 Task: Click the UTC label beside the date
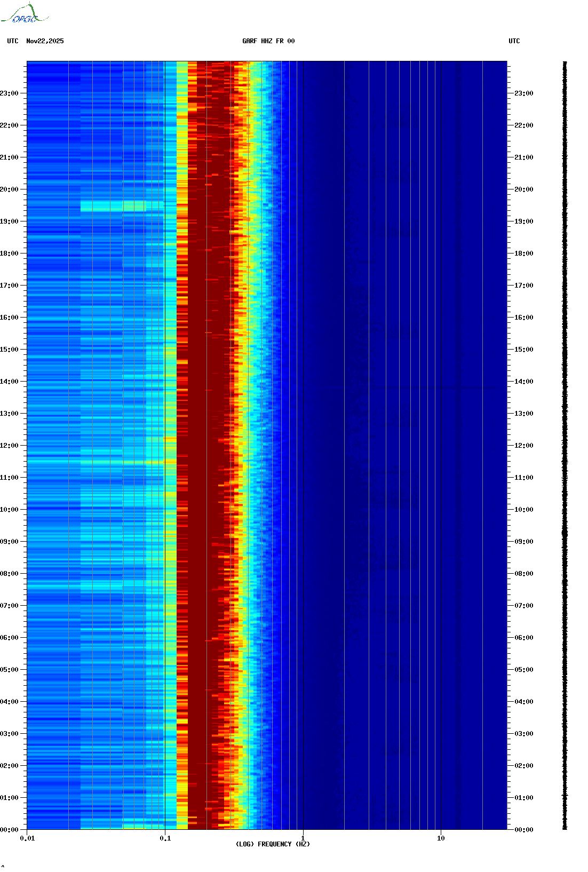(13, 41)
